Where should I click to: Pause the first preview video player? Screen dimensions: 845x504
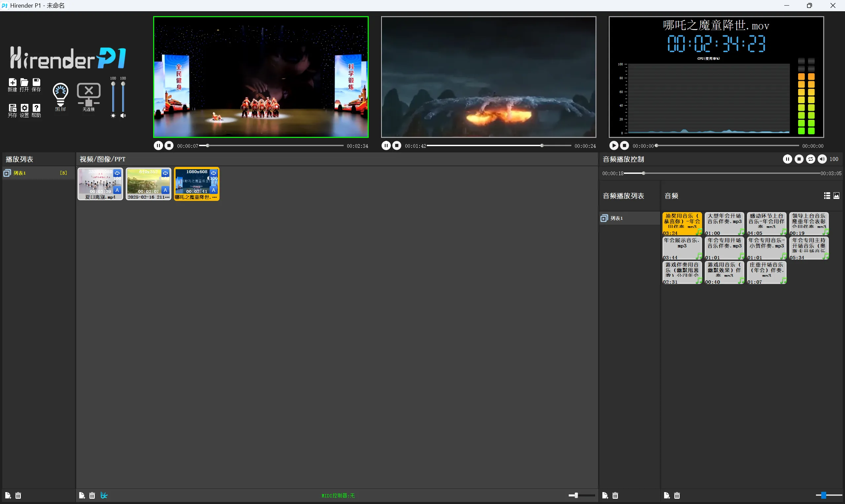pos(158,146)
